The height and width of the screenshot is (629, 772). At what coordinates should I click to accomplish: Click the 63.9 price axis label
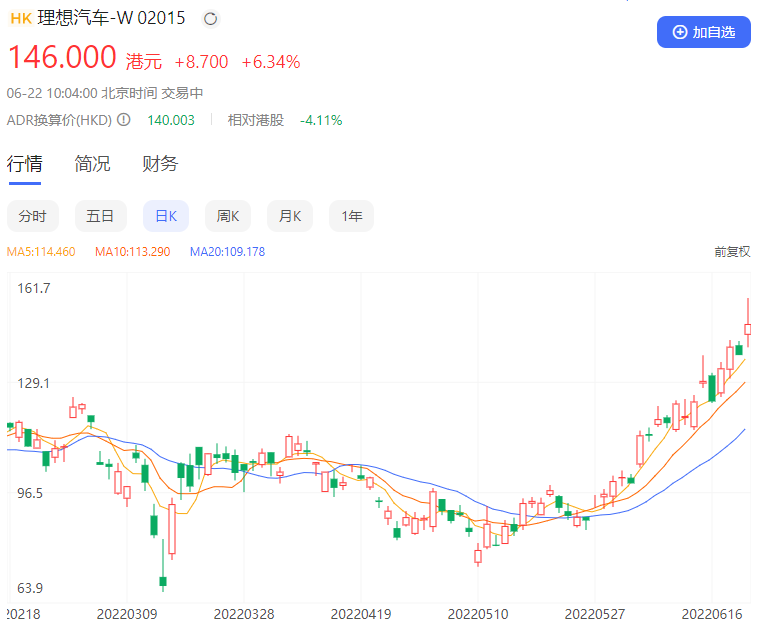pyautogui.click(x=30, y=588)
